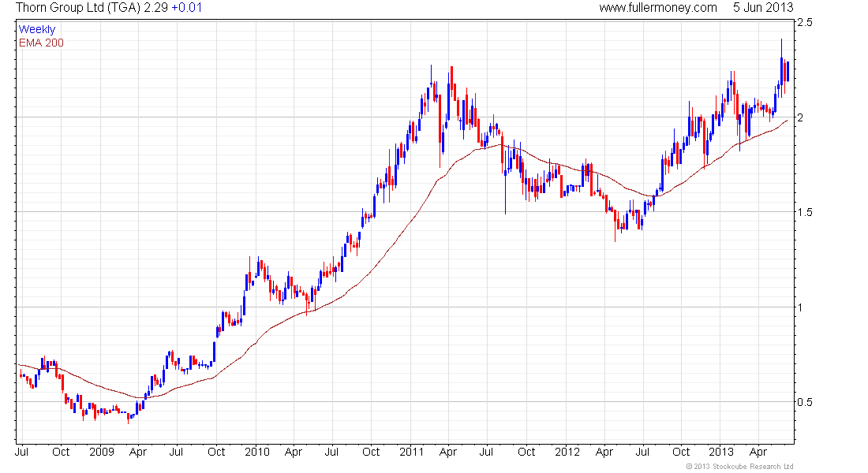The image size is (868, 473).
Task: Click the '2009' year label on time axis
Action: tap(102, 452)
